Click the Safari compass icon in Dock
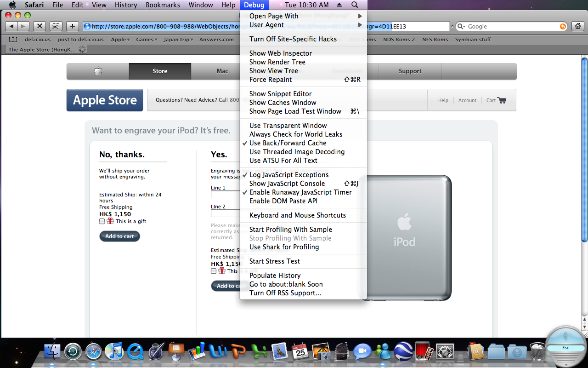The width and height of the screenshot is (588, 368). point(94,352)
